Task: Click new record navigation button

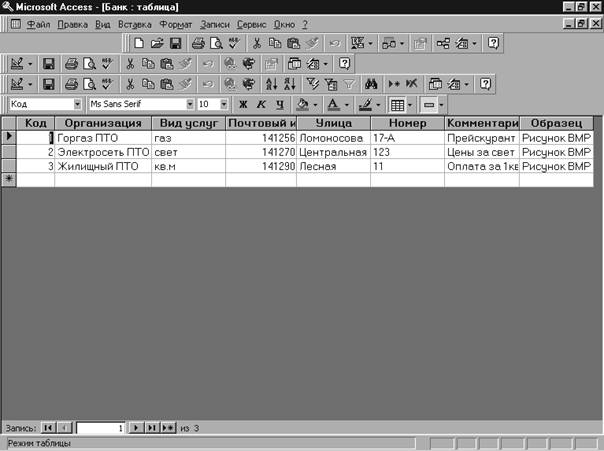Action: (168, 428)
